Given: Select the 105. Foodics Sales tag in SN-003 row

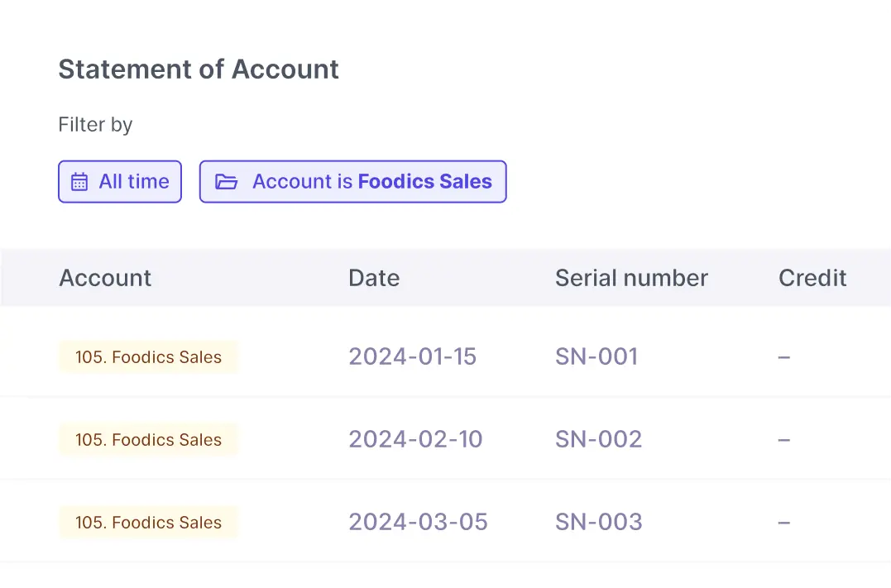Looking at the screenshot, I should 148,522.
